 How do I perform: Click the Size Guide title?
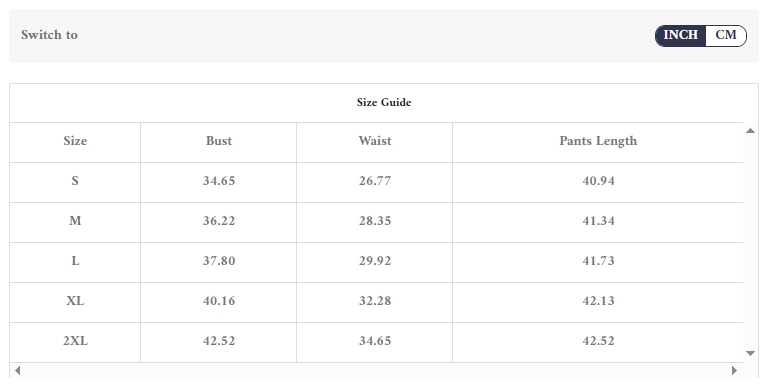click(384, 102)
